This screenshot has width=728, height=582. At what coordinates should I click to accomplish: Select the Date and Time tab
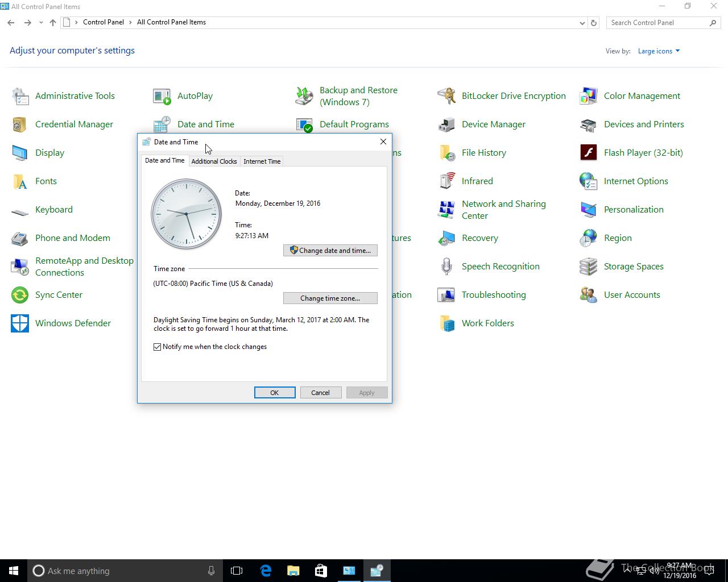coord(165,160)
